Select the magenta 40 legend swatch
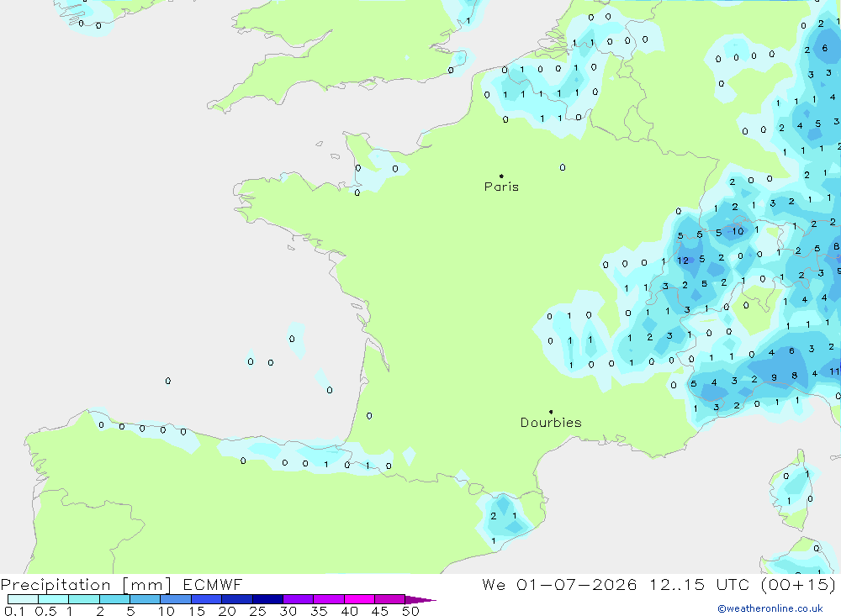The image size is (841, 616). pos(359,599)
